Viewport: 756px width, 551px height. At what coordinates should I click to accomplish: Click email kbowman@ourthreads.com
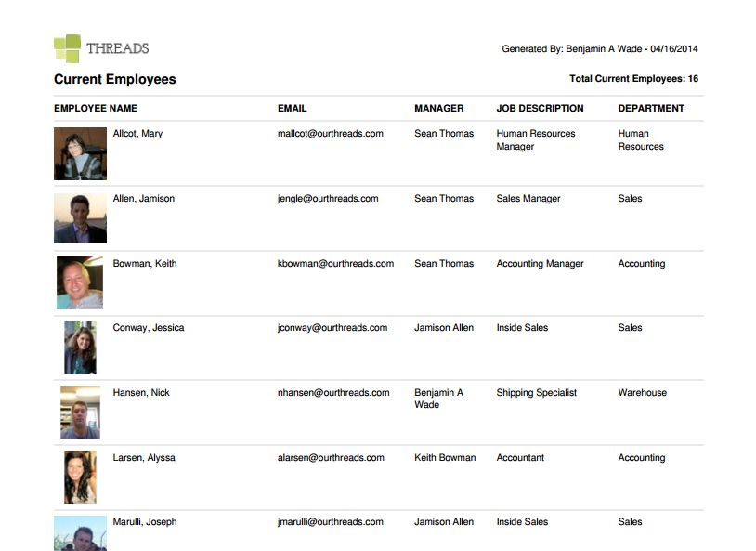coord(335,264)
